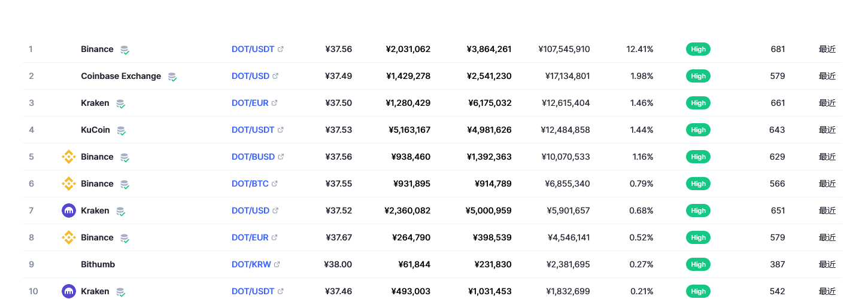This screenshot has width=868, height=299.
Task: Select the Bithumb exchange name
Action: click(x=98, y=264)
